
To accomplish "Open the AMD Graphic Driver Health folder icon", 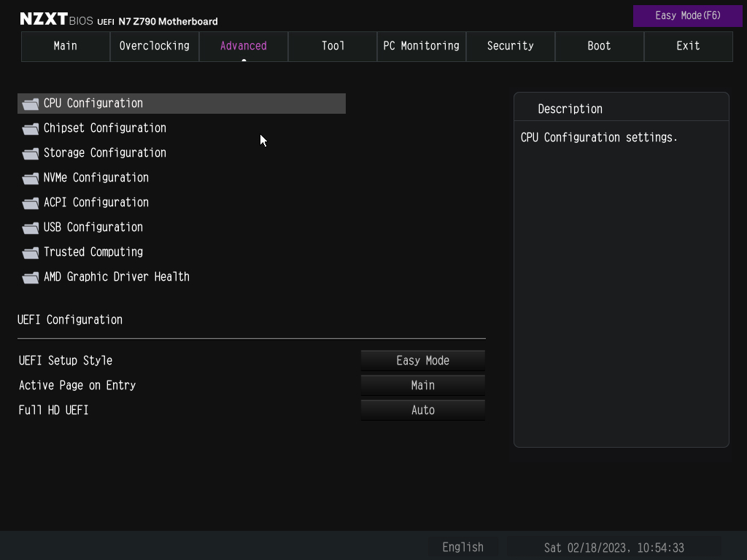I will [x=30, y=276].
